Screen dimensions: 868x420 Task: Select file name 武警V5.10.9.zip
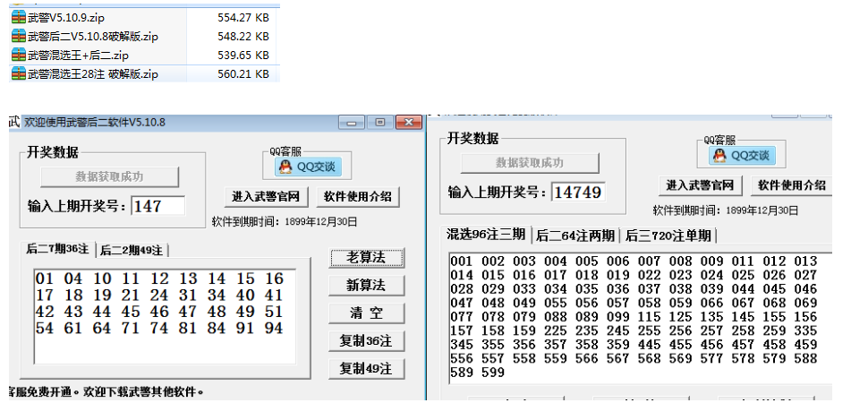click(66, 18)
